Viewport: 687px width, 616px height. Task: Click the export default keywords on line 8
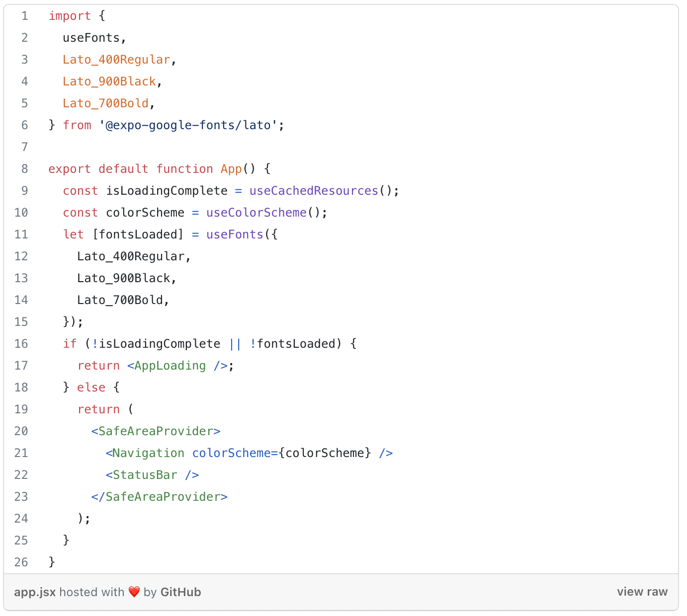[x=98, y=168]
